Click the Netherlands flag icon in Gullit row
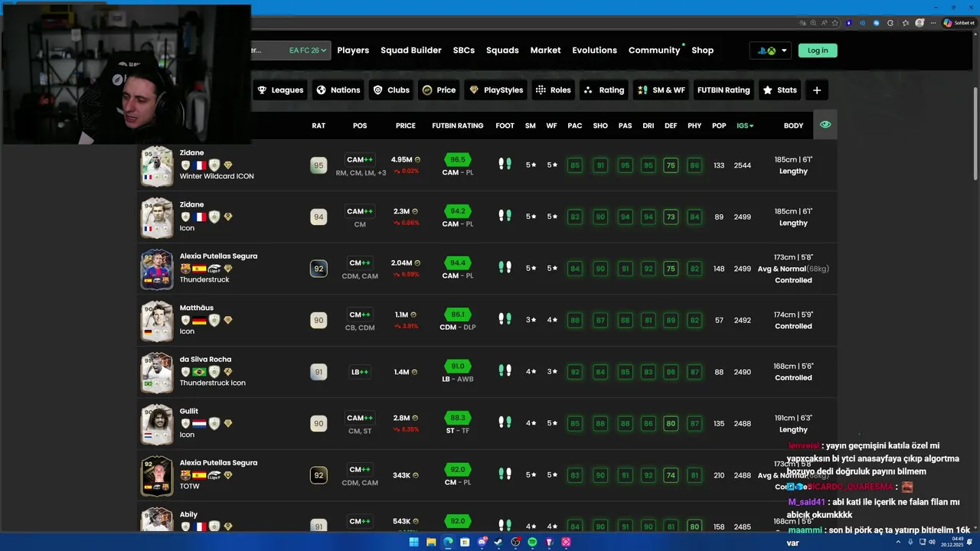The image size is (980, 551). [x=200, y=424]
